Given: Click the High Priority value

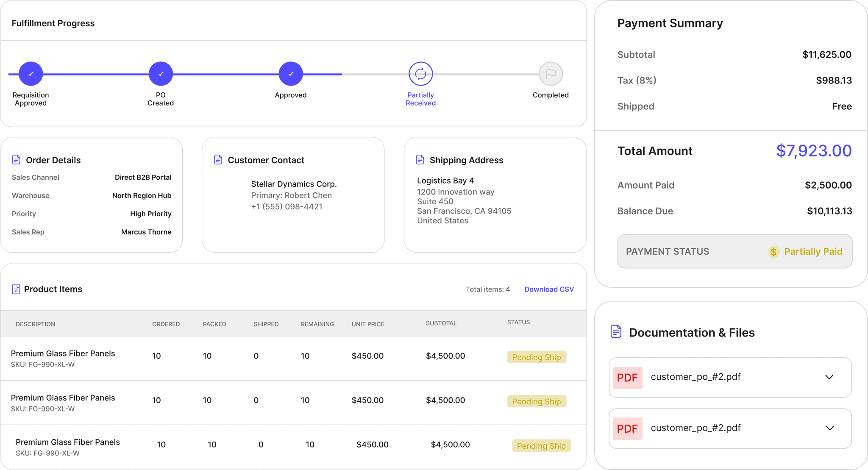Looking at the screenshot, I should point(151,214).
